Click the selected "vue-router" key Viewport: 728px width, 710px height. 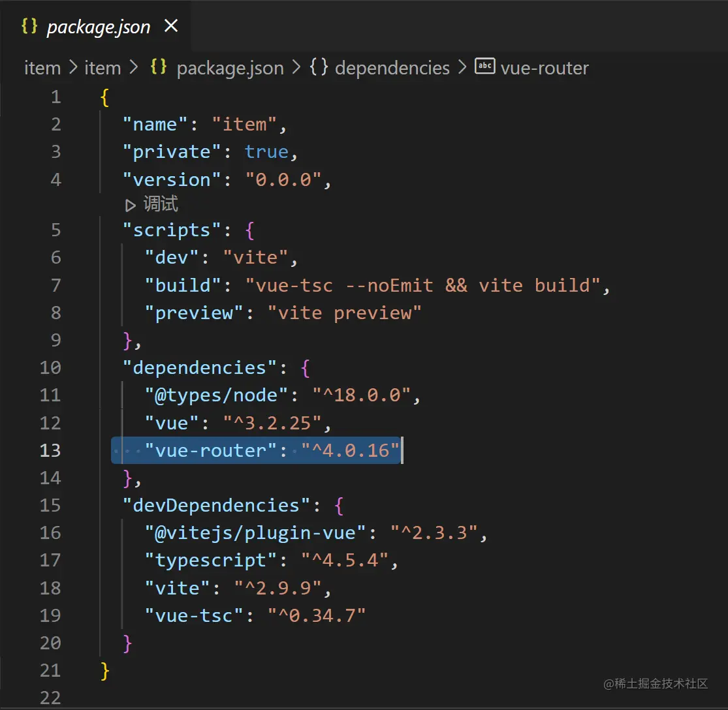211,450
